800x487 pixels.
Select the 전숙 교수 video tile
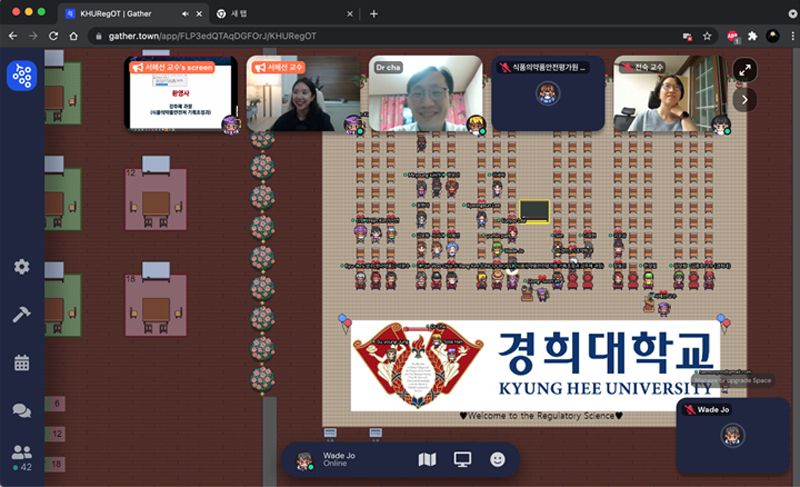670,93
